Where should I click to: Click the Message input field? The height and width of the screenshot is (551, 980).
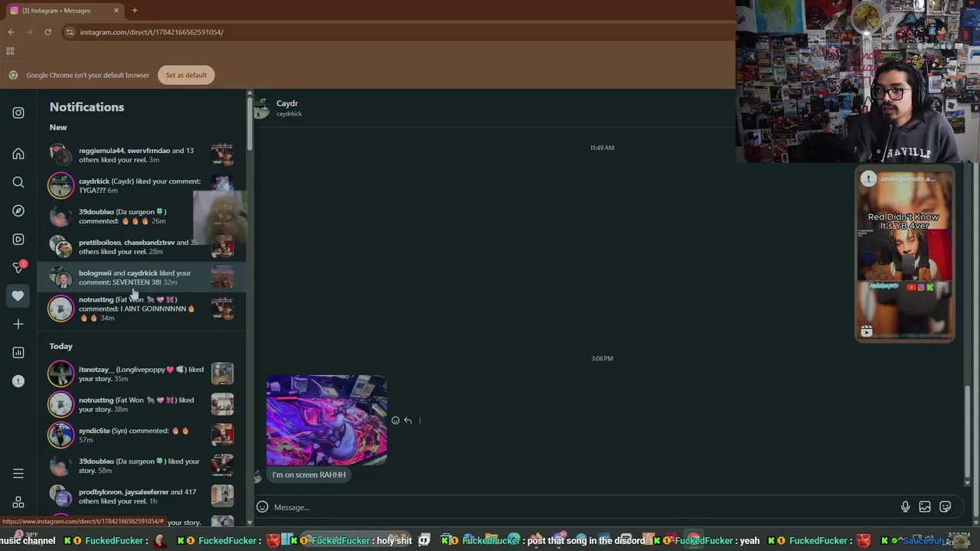point(582,507)
